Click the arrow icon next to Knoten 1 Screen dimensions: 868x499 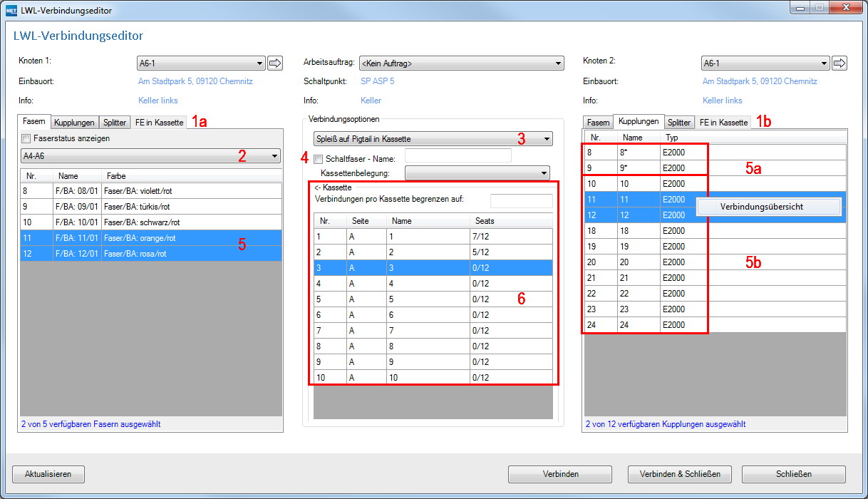275,63
